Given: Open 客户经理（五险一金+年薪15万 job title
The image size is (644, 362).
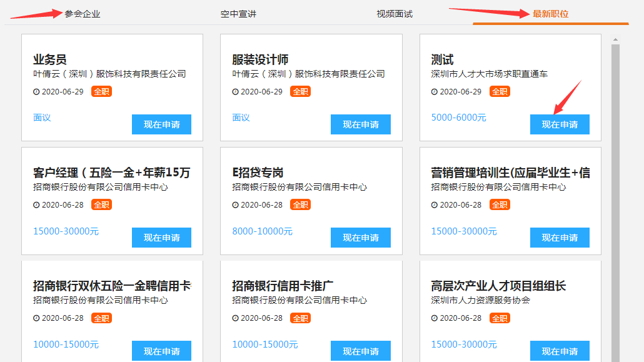Looking at the screenshot, I should pos(112,173).
